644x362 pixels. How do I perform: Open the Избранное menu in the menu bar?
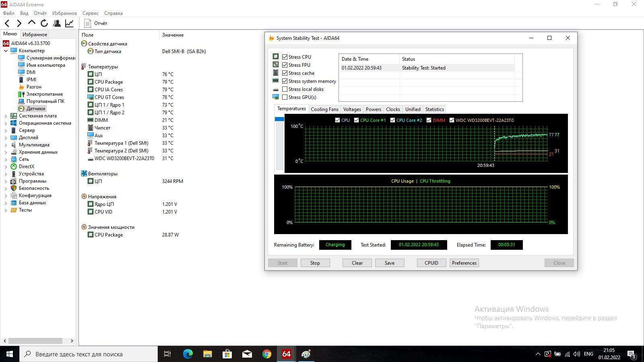tap(64, 13)
